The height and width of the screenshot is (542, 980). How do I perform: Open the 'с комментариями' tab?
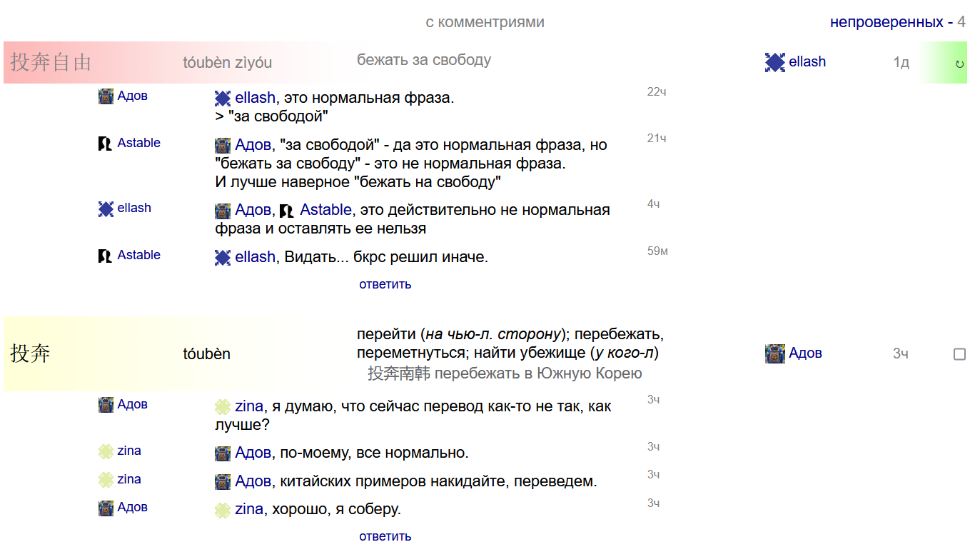tap(485, 22)
